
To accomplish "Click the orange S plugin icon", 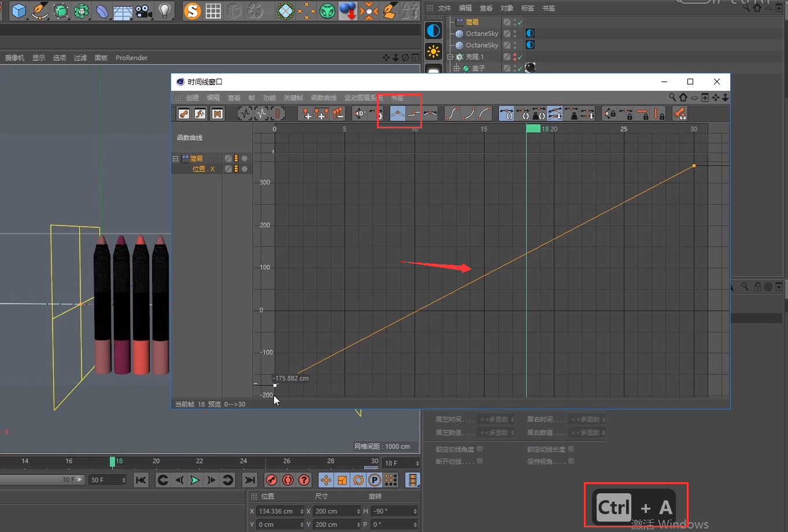I will coord(192,10).
